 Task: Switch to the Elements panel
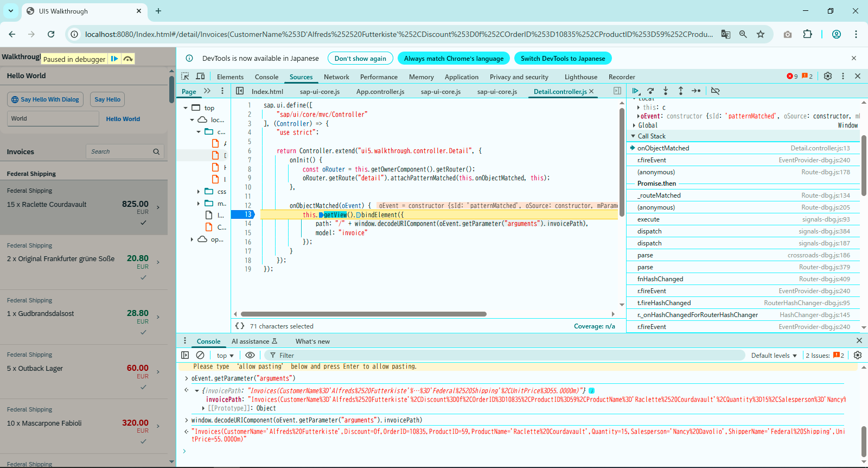tap(230, 77)
